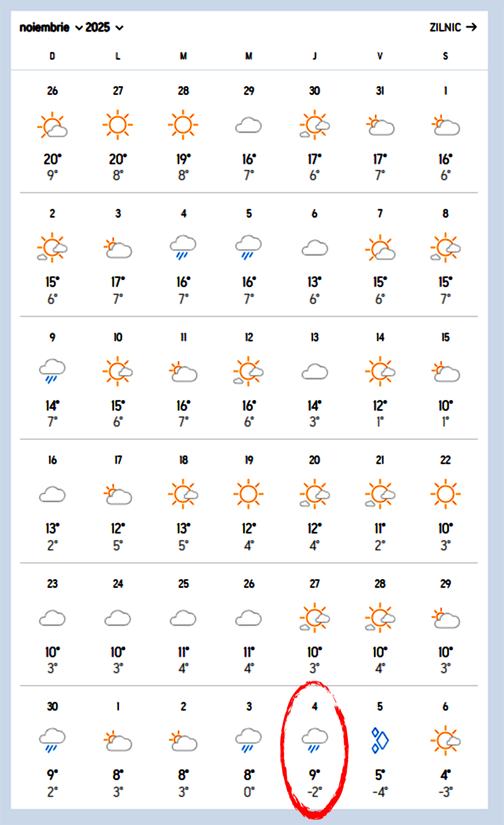The image size is (504, 825).
Task: Select the -4° low temperature December 5
Action: 380,792
